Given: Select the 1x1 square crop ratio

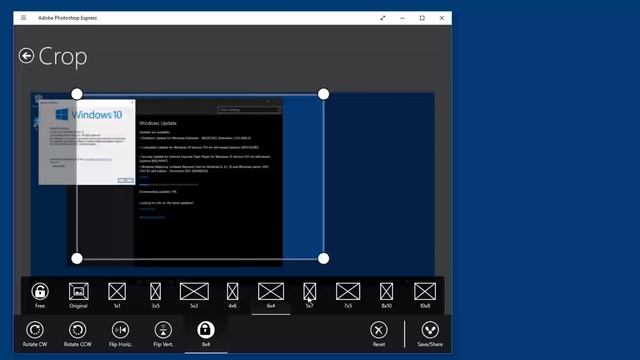Looking at the screenshot, I should pyautogui.click(x=117, y=295).
